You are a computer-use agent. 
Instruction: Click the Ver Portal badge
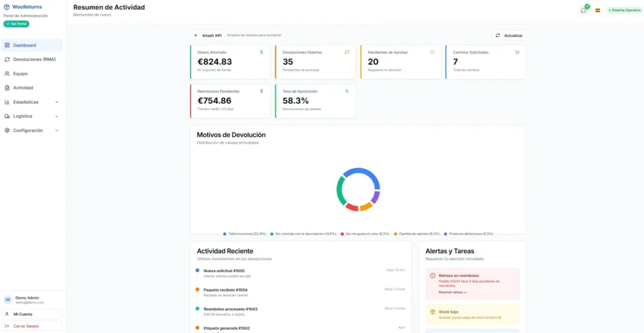tap(16, 24)
